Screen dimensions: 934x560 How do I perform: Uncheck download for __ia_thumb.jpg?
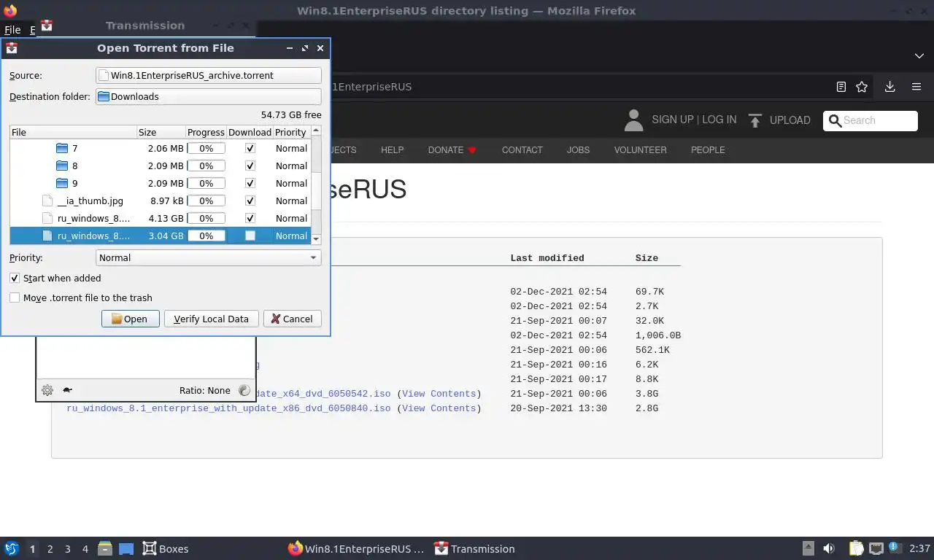coord(250,201)
